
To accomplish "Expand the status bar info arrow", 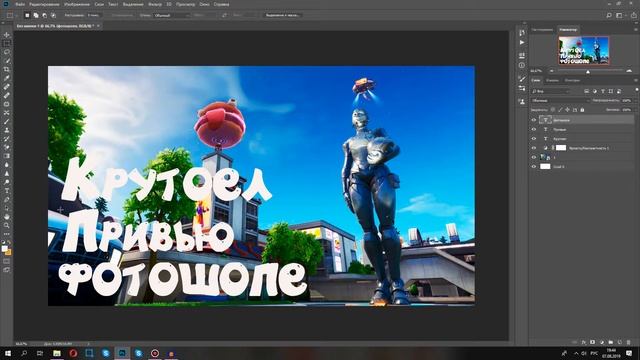I will point(88,344).
